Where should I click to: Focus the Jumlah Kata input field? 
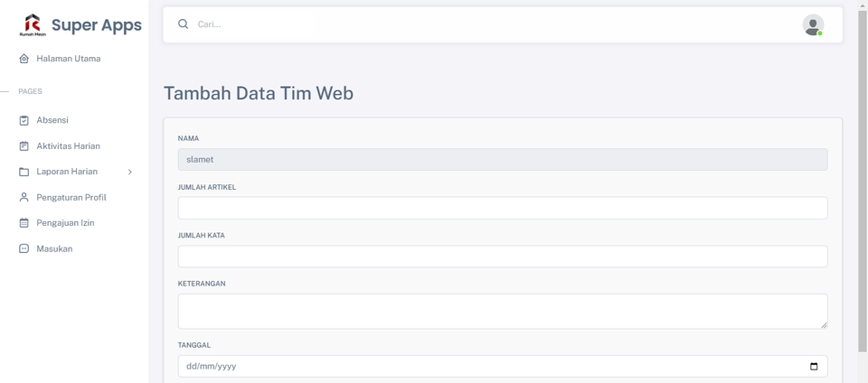pos(503,257)
